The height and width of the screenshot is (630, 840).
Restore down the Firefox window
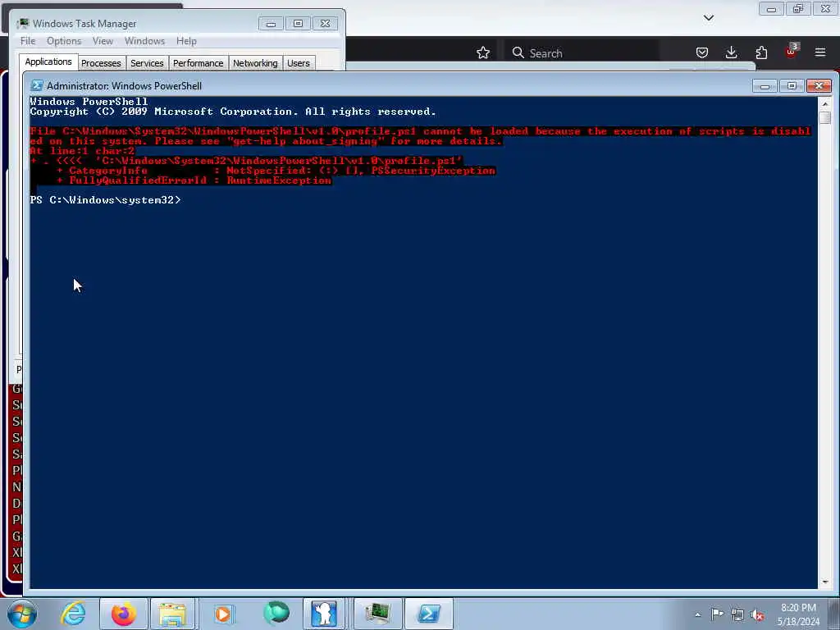[x=798, y=8]
